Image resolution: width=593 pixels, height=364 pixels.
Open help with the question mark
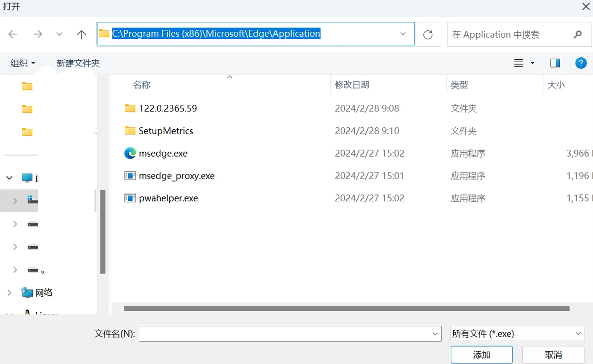tap(581, 63)
